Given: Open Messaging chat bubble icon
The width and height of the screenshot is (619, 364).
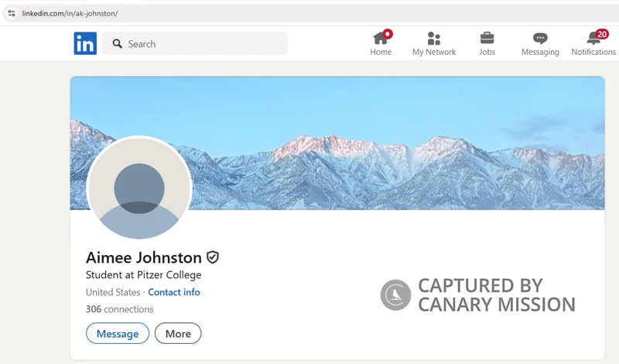Looking at the screenshot, I should (x=540, y=39).
